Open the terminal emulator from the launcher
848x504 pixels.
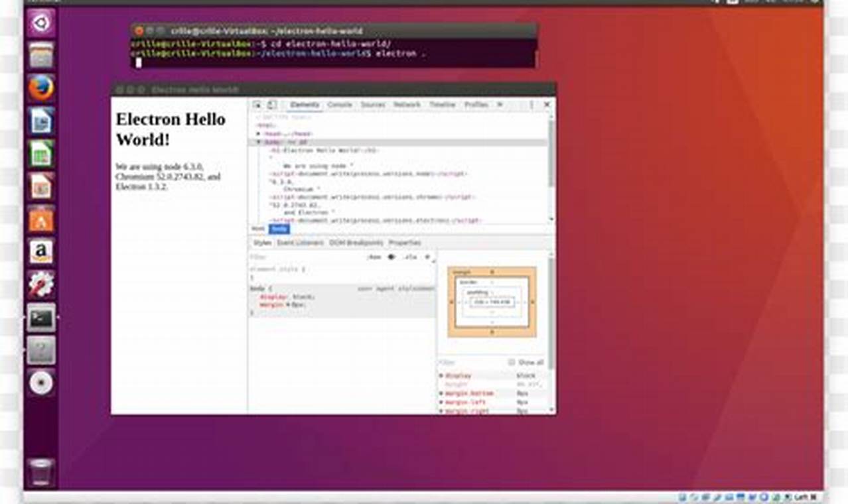click(x=41, y=318)
